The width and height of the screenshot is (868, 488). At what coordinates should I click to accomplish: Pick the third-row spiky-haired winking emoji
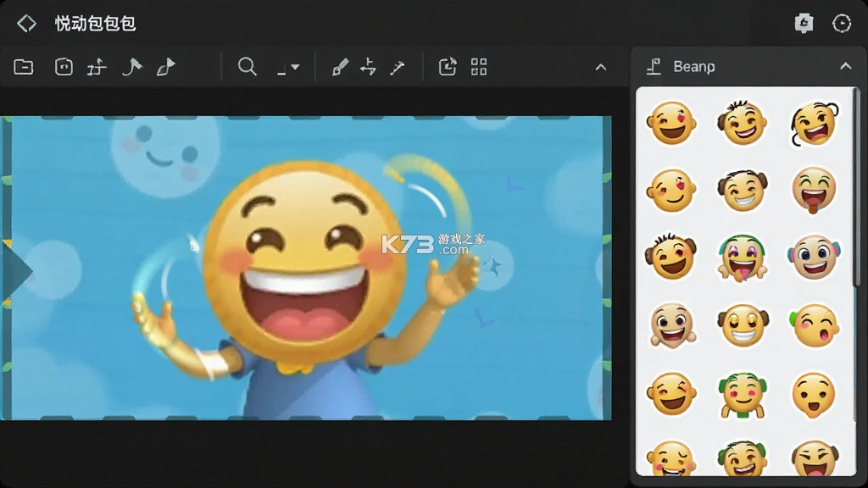pos(671,256)
